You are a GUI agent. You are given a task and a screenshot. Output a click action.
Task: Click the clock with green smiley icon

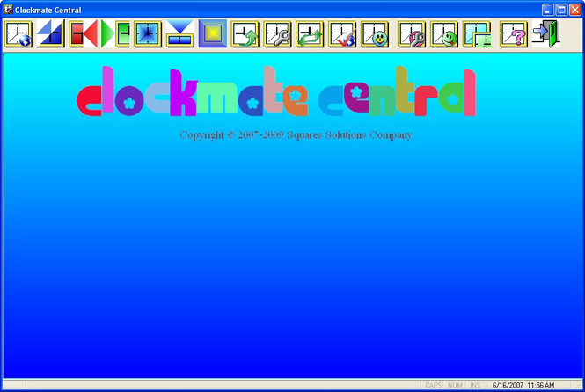coord(444,34)
